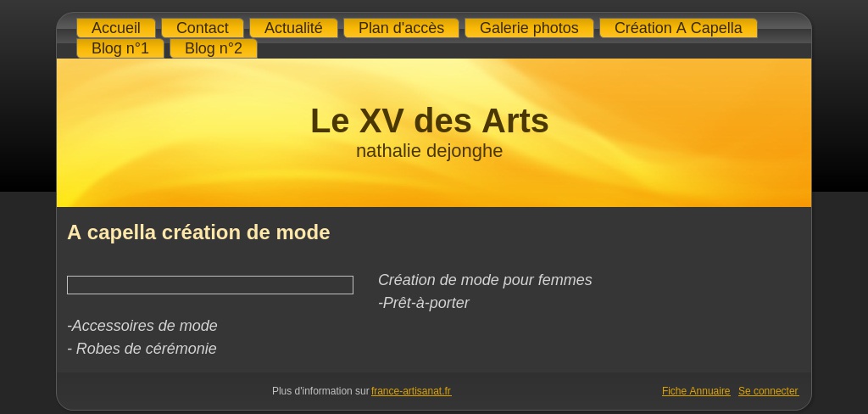
Task: Click the -Prêt-à-porter line
Action: pos(424,303)
